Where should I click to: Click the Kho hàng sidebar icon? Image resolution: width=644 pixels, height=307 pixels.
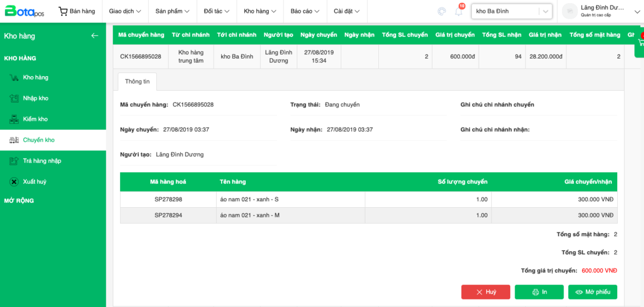[14, 78]
